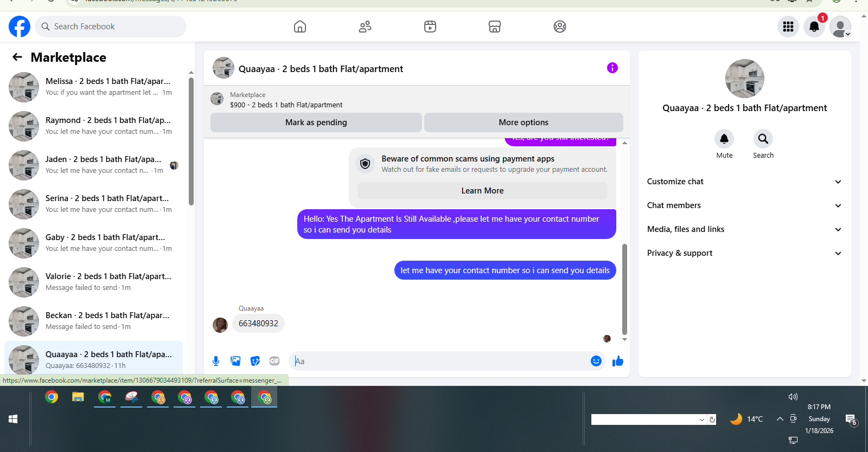
Task: Open the Facebook menu grid icon
Action: [x=788, y=27]
